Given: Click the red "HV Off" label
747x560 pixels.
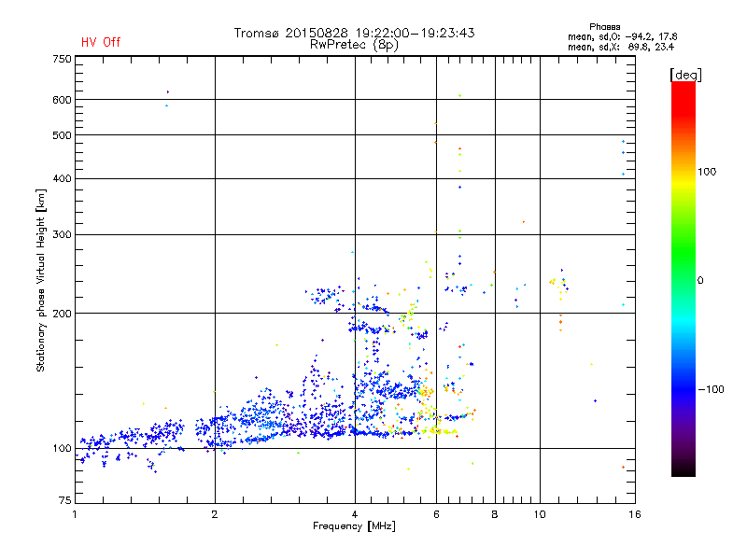Looking at the screenshot, I should [101, 42].
